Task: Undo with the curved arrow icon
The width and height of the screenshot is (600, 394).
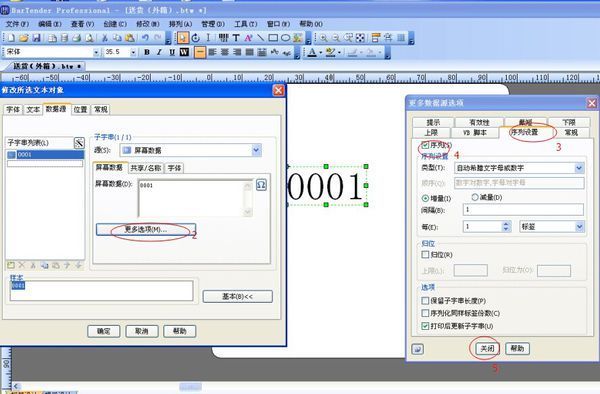Action: pyautogui.click(x=145, y=38)
